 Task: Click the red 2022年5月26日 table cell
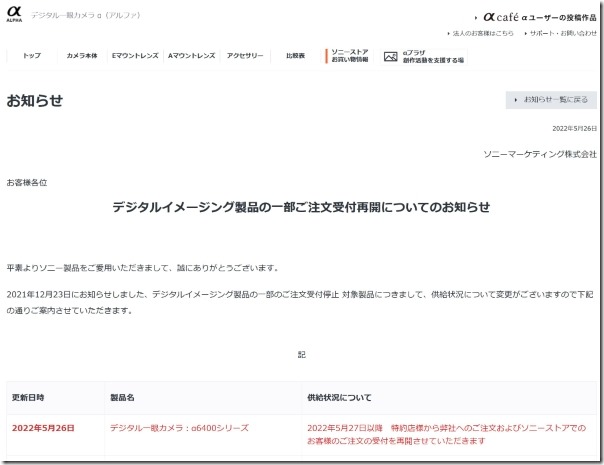(x=43, y=428)
